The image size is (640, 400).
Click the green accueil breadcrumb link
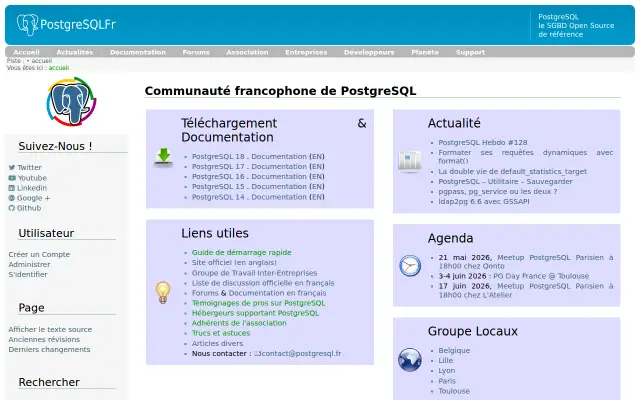coord(59,68)
